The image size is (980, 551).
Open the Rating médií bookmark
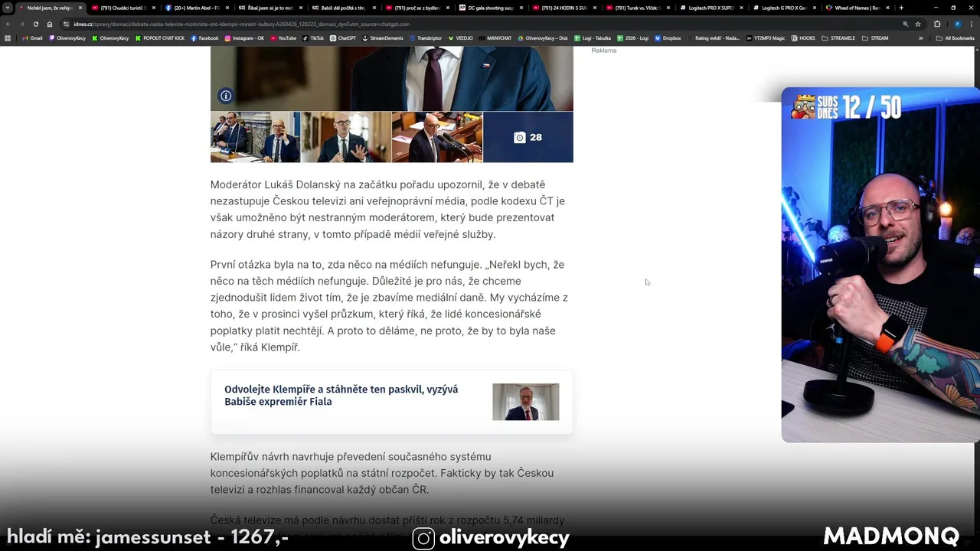[x=714, y=37]
